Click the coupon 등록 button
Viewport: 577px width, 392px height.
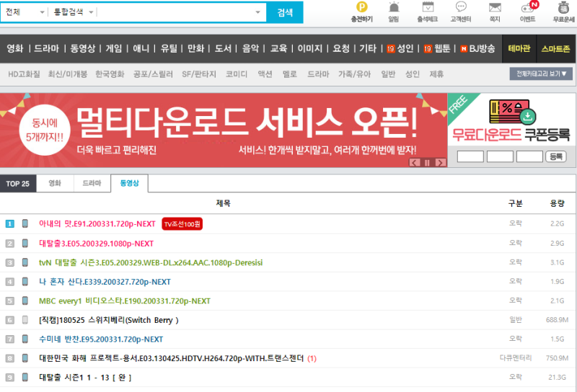pyautogui.click(x=555, y=156)
